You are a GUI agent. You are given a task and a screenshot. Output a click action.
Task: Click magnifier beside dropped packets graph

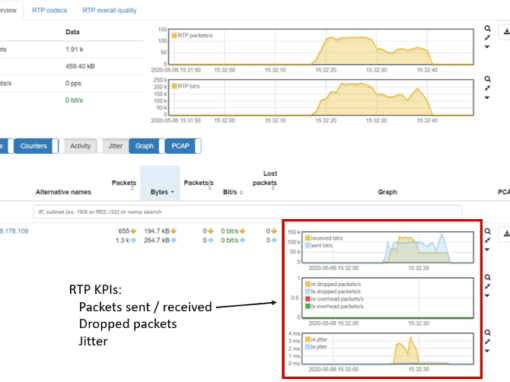487,277
